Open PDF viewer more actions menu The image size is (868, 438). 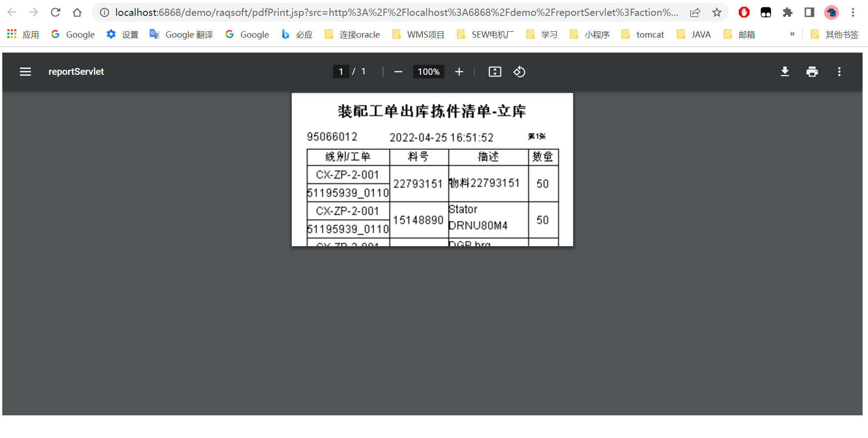[839, 72]
